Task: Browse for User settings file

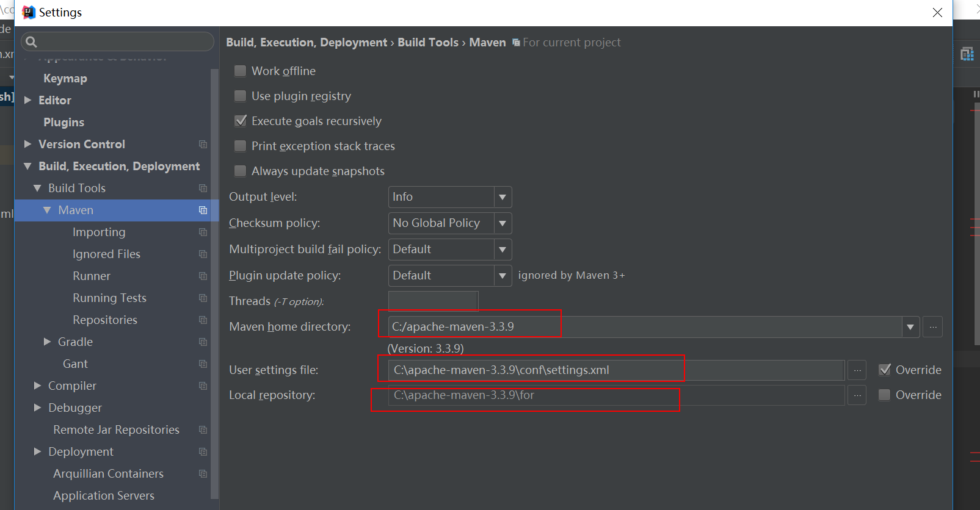Action: coord(857,370)
